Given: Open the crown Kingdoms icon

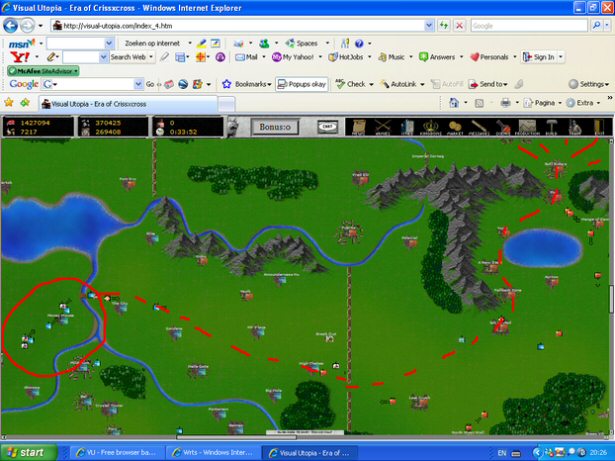Looking at the screenshot, I should pyautogui.click(x=430, y=127).
